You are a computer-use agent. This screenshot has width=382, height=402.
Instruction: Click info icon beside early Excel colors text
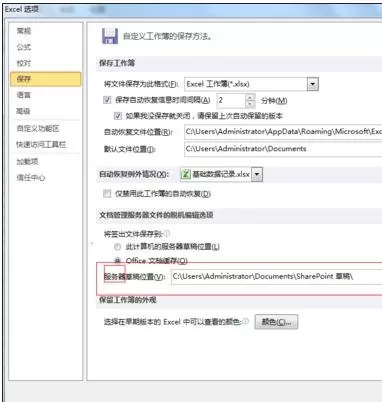246,321
